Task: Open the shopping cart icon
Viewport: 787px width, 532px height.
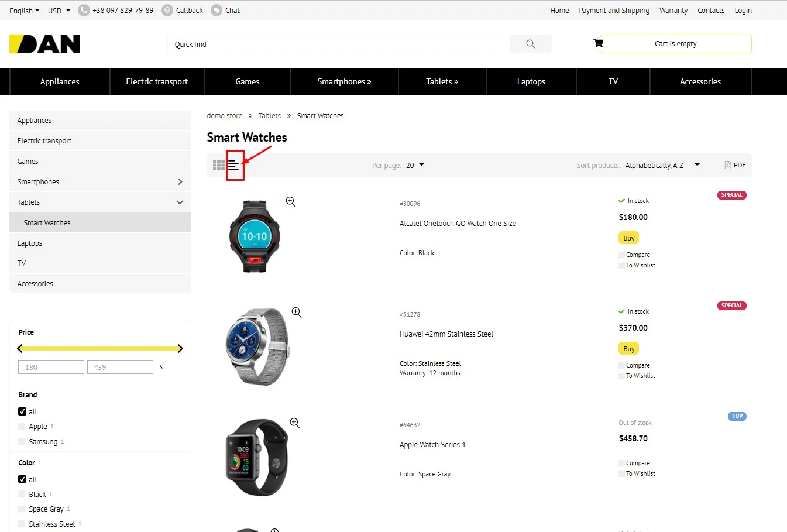Action: point(597,43)
